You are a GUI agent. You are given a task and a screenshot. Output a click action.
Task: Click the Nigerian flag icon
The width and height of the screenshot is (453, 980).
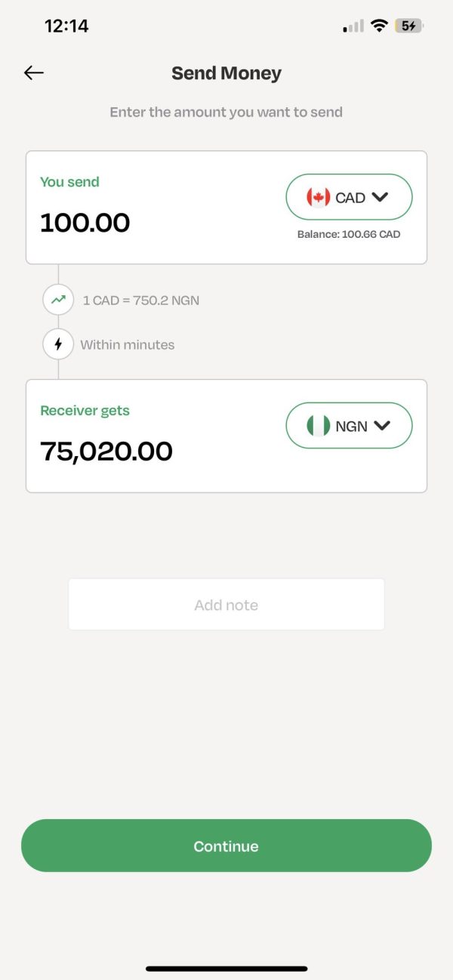click(319, 426)
